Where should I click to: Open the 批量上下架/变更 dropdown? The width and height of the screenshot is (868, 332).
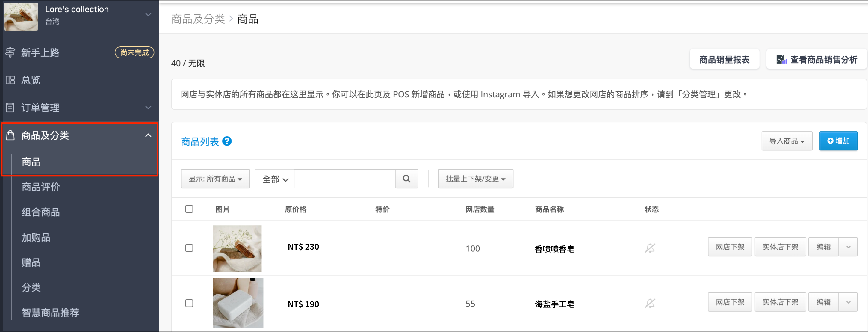pos(475,179)
